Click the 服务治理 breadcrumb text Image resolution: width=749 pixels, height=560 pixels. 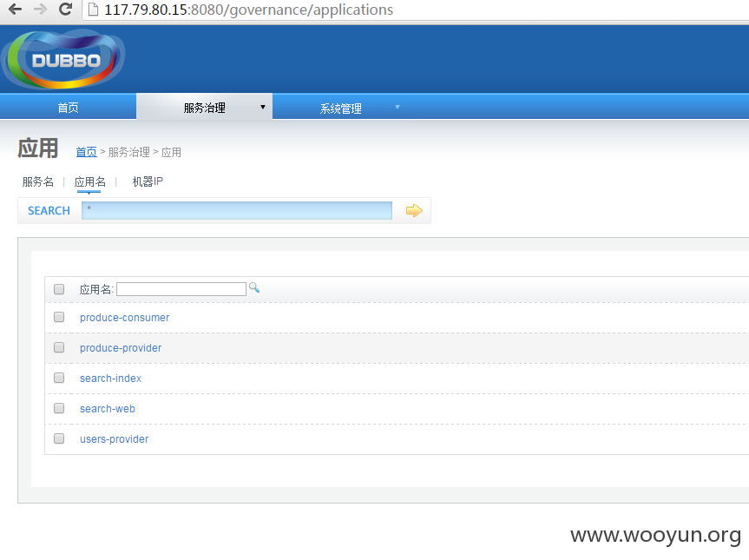click(x=129, y=152)
